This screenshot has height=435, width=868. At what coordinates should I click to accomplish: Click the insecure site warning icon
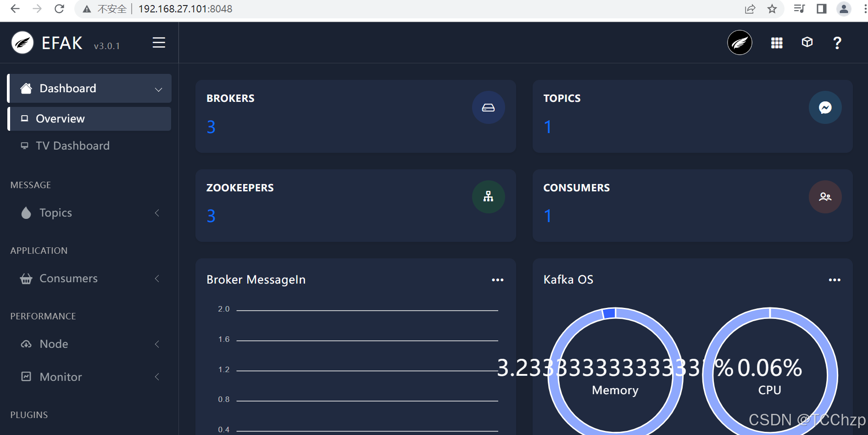[x=87, y=9]
